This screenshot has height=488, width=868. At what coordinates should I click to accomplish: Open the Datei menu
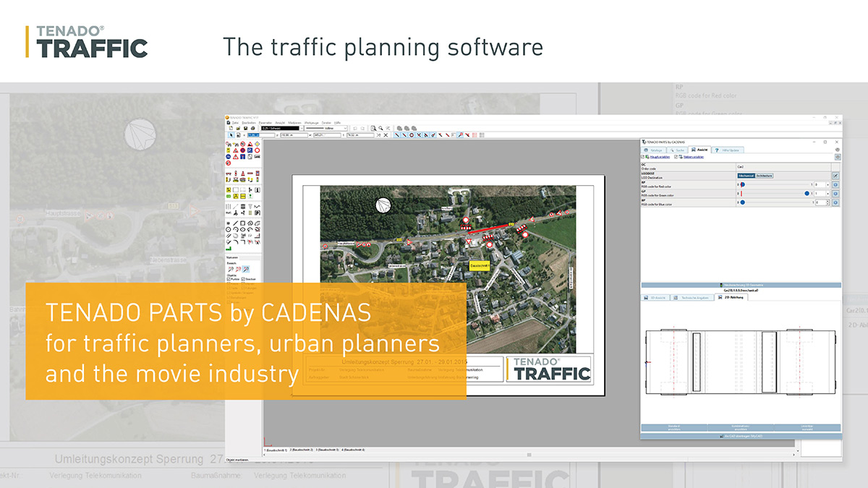[x=234, y=123]
